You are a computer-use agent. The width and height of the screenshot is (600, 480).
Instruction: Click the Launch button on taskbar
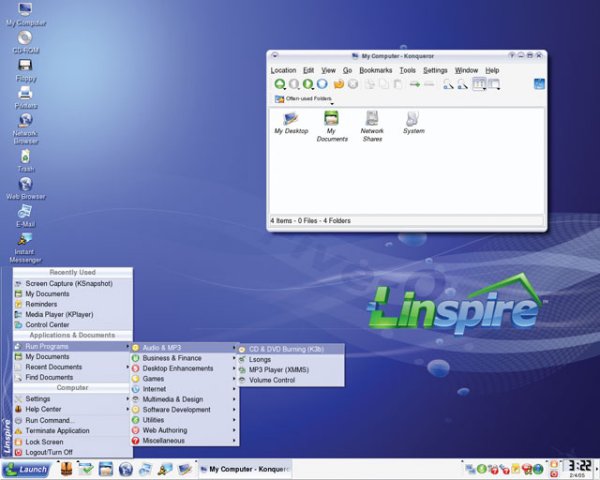pos(27,468)
